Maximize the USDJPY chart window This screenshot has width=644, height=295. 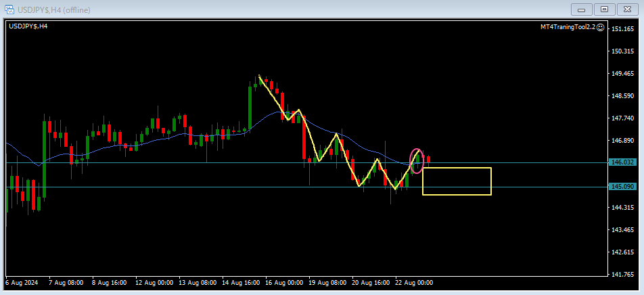pos(604,9)
